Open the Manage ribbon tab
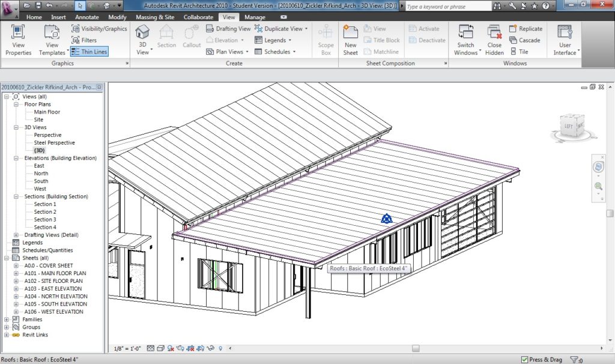Image resolution: width=615 pixels, height=364 pixels. pos(255,17)
